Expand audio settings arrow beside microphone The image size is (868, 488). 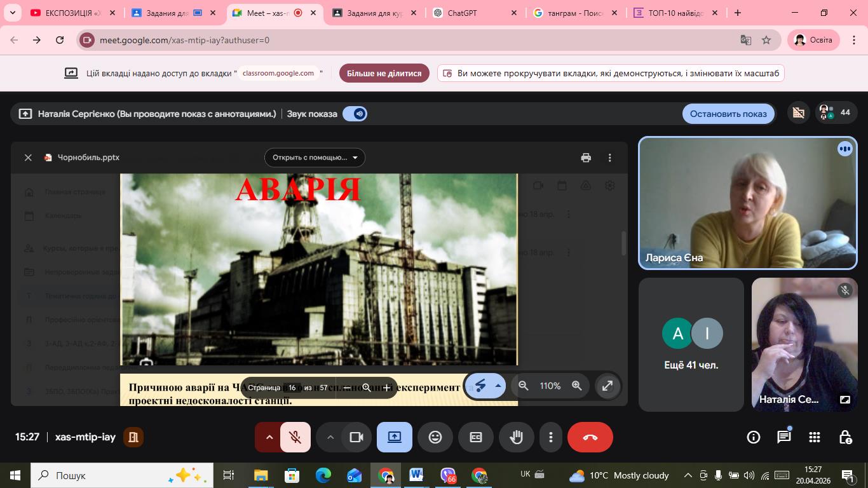[269, 437]
